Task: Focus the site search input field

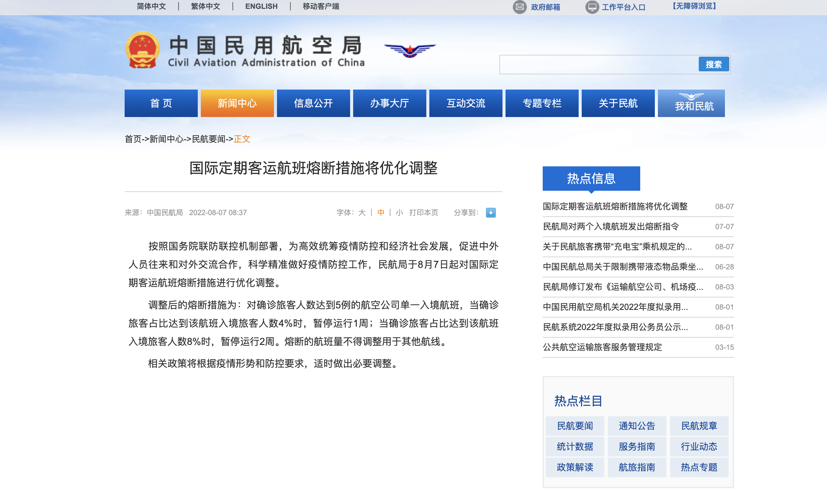Action: (599, 64)
